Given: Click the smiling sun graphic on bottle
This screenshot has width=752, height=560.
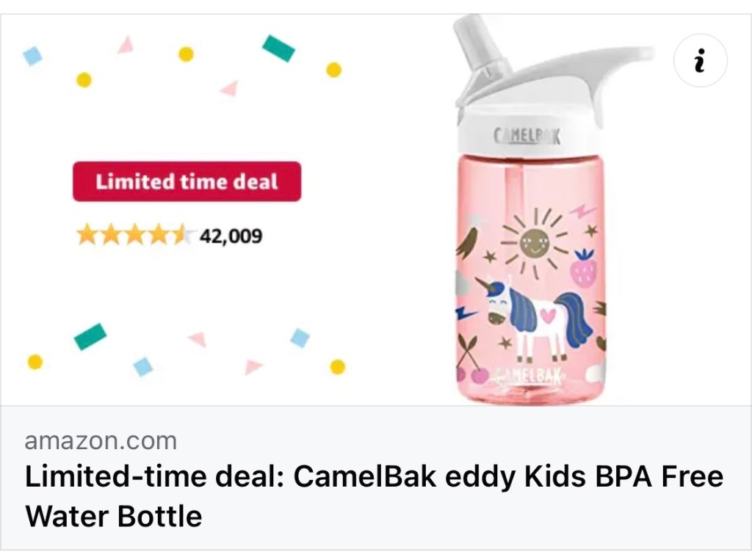Looking at the screenshot, I should click(534, 241).
